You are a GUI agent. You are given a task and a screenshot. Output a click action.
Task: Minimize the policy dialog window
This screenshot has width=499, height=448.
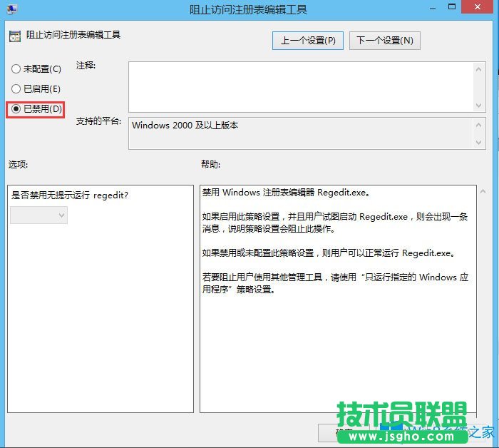pos(433,8)
